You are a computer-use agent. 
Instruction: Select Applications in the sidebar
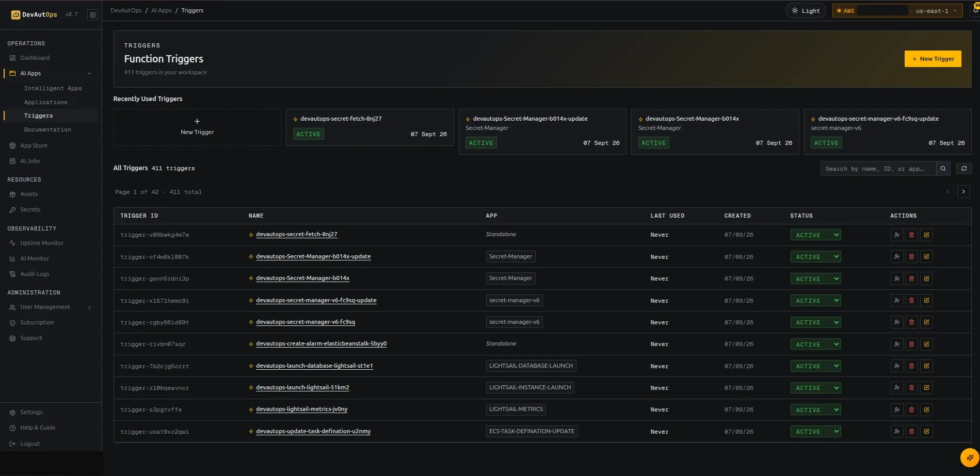pos(45,102)
